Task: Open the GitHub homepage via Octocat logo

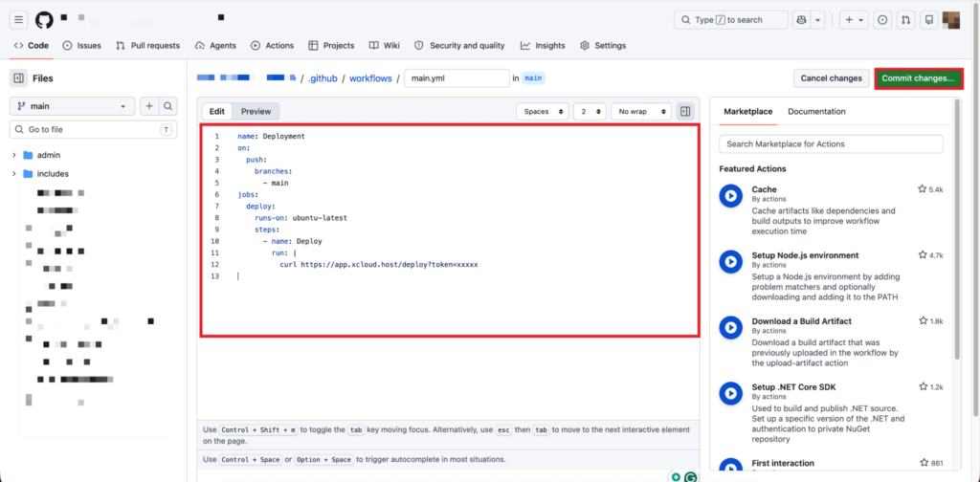Action: [44, 19]
